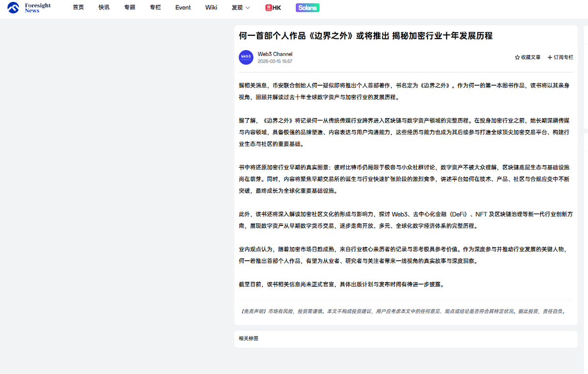Open the Web3 Channel author name

click(x=275, y=54)
